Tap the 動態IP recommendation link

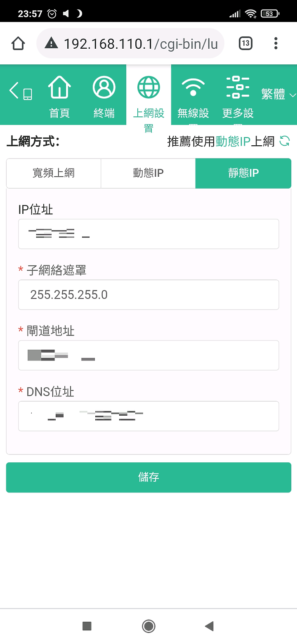pos(233,142)
